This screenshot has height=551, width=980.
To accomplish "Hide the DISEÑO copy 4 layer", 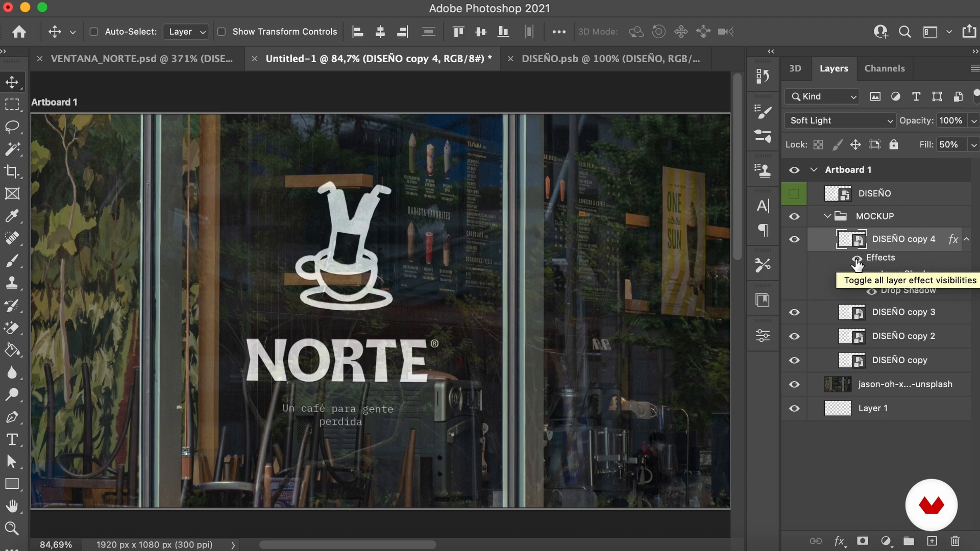I will pos(794,239).
